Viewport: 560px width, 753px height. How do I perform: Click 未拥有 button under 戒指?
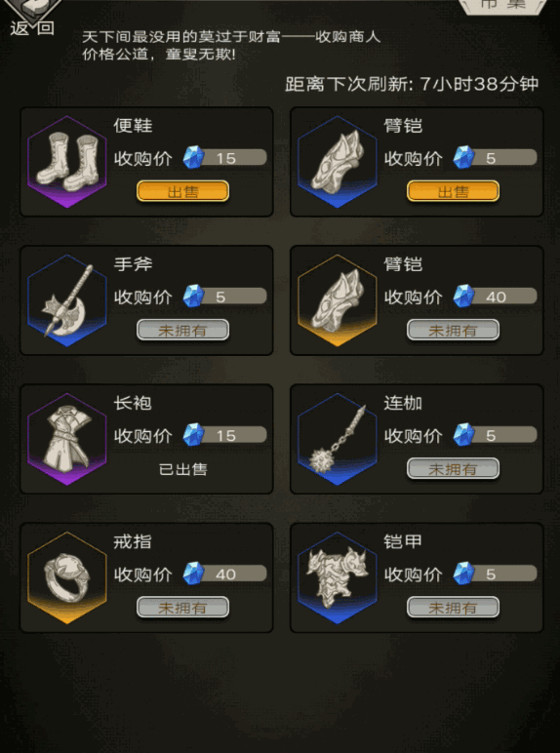tap(183, 608)
